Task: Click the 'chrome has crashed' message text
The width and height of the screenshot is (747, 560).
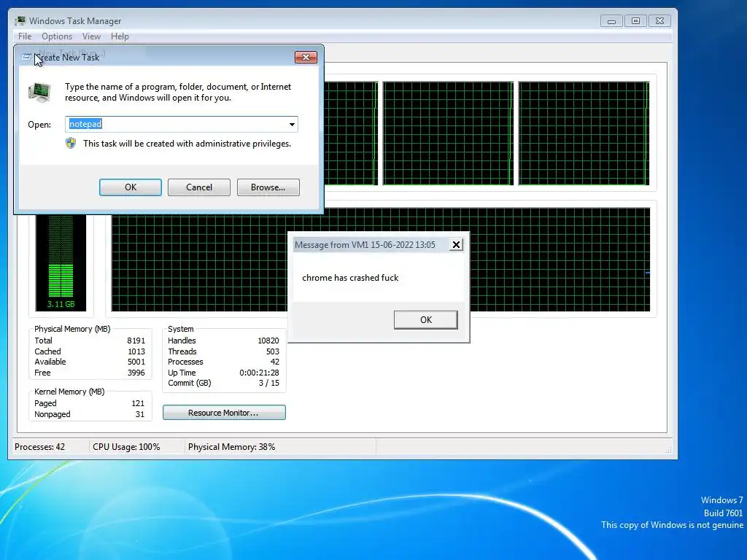Action: click(x=350, y=278)
